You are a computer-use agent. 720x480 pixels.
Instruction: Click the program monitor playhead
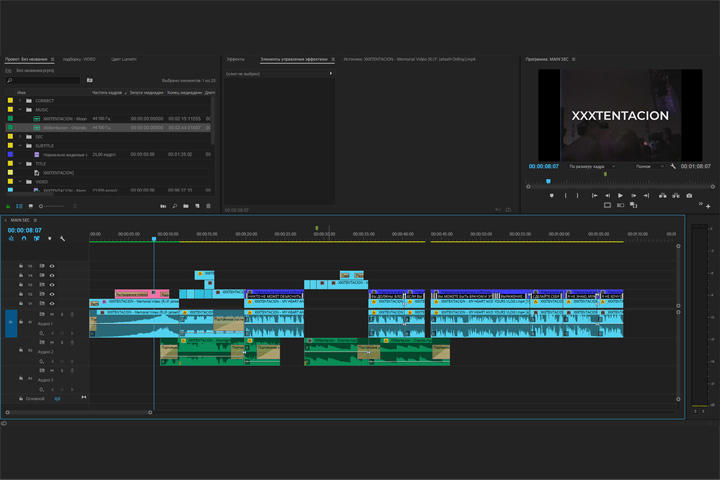point(548,181)
